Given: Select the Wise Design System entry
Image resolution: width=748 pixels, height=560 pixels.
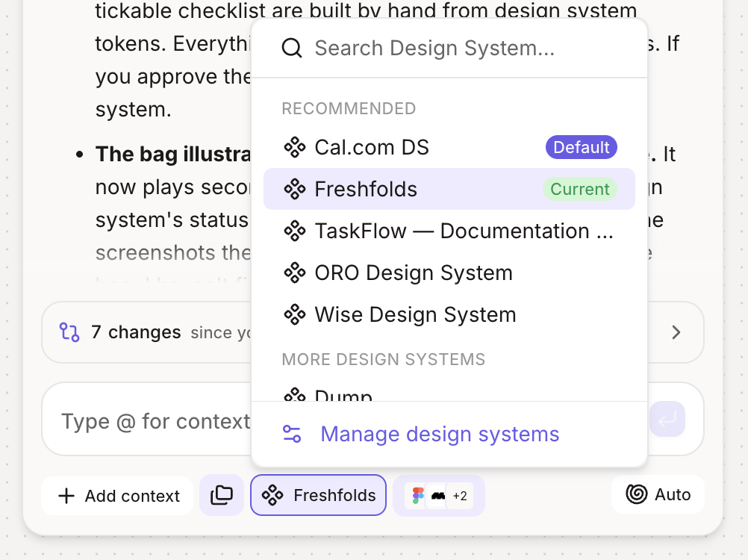Looking at the screenshot, I should click(449, 315).
